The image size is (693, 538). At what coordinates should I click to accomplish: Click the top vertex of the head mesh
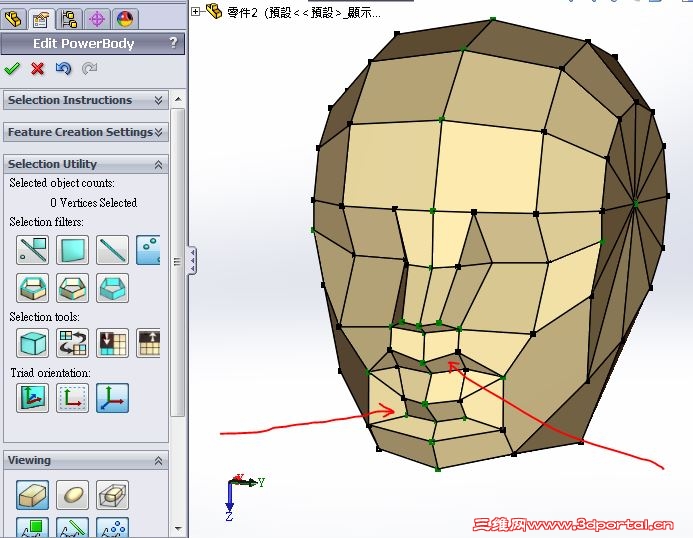pos(493,19)
